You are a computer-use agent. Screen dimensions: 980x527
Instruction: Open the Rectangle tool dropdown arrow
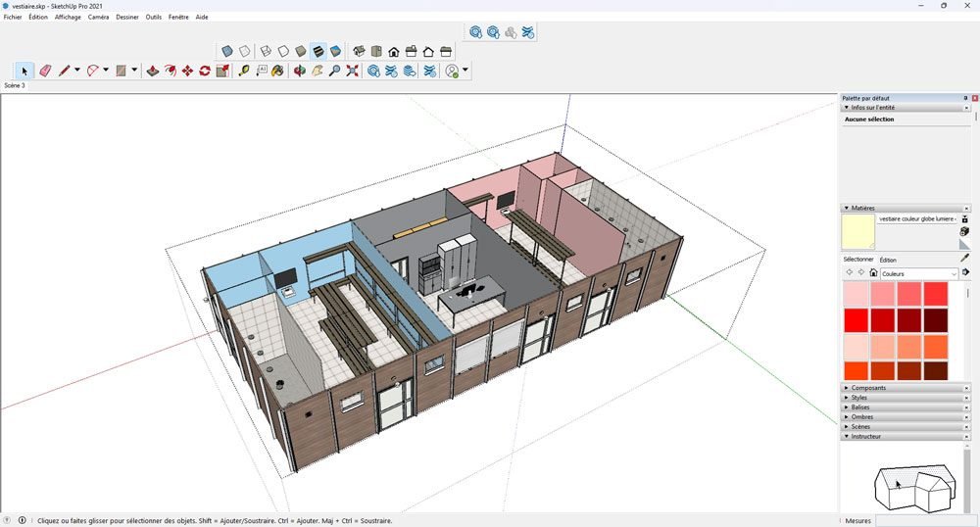click(x=134, y=70)
